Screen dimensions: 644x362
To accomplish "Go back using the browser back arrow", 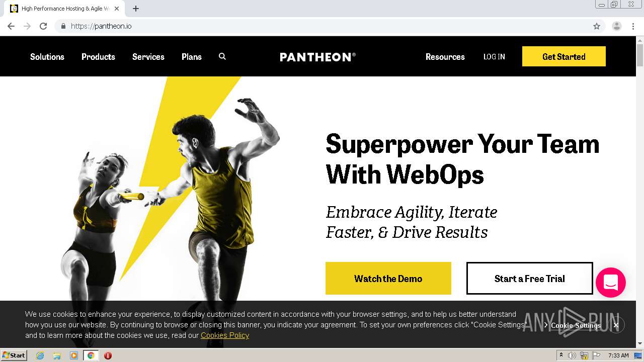I will 11,26.
